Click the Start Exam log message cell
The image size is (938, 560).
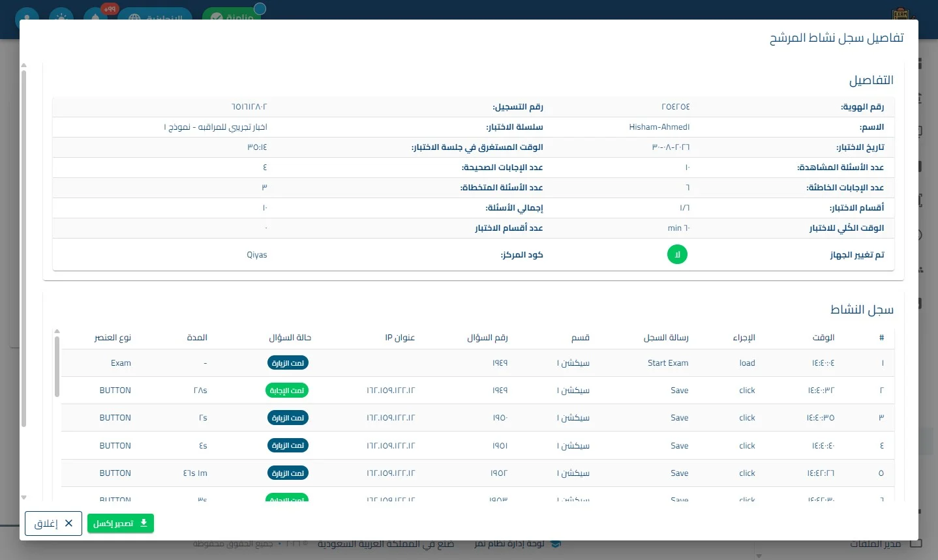[x=668, y=363]
